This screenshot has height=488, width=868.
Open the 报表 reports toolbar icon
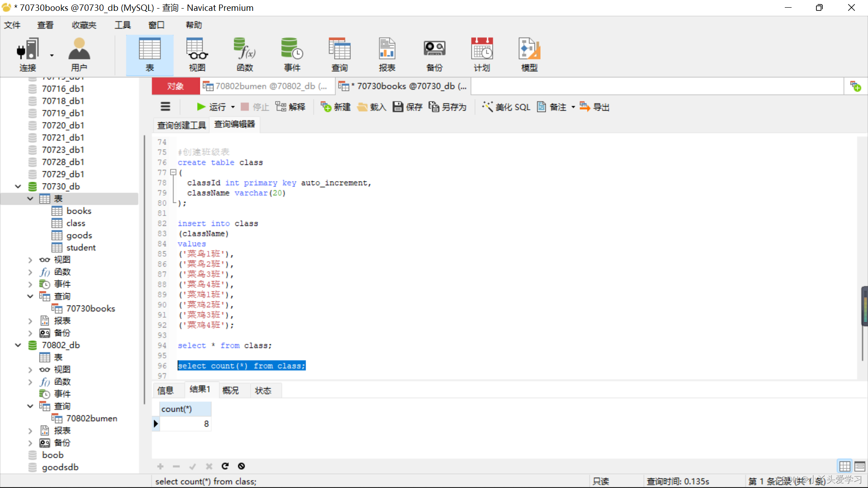coord(387,55)
